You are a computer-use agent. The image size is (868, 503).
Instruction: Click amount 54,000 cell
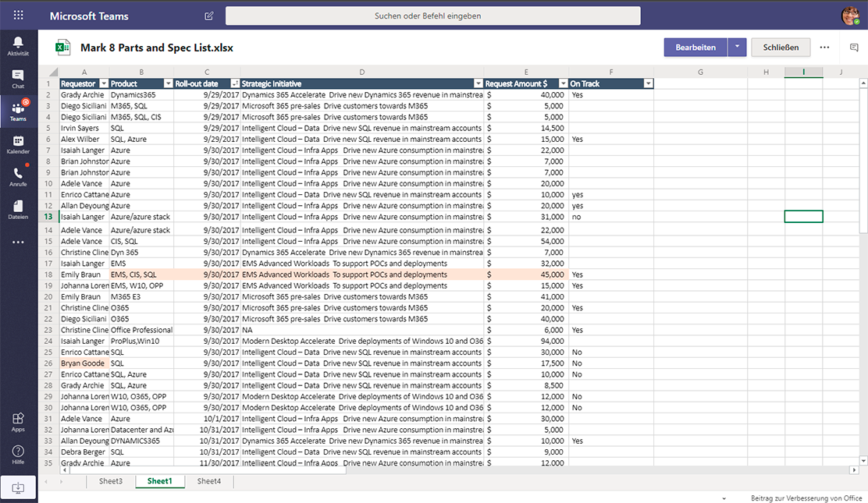tap(526, 241)
